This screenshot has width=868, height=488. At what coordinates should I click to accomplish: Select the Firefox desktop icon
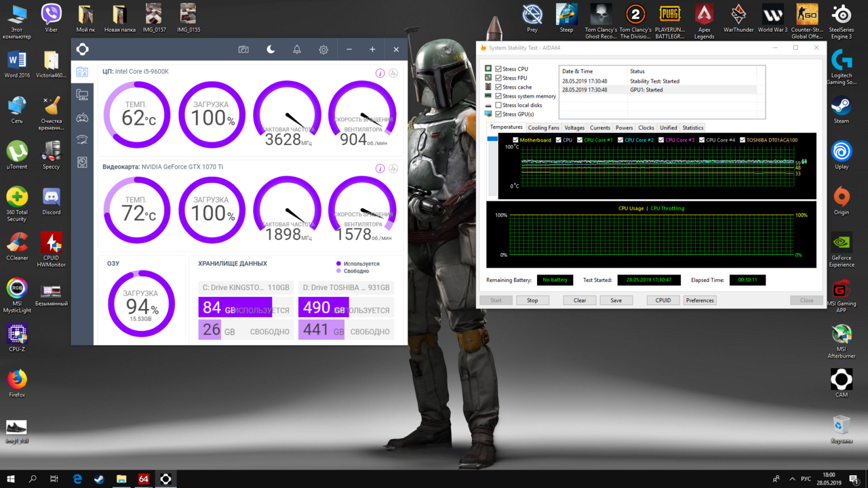coord(17,383)
